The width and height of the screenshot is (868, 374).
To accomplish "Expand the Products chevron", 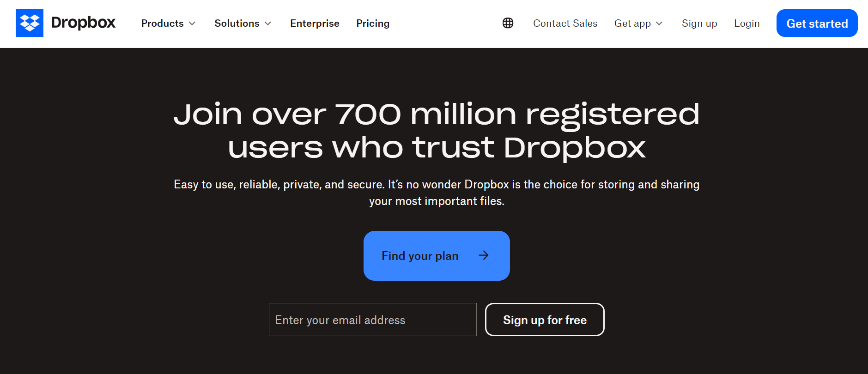I will (x=192, y=24).
